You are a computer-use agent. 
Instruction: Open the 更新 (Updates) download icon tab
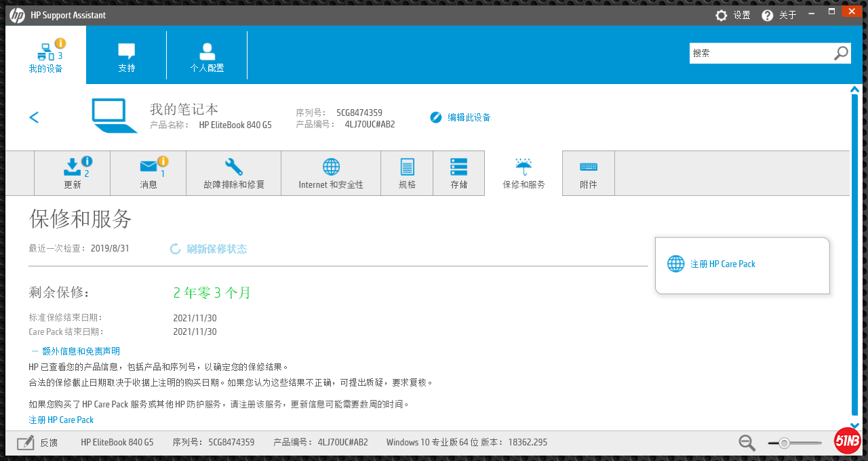pos(73,174)
